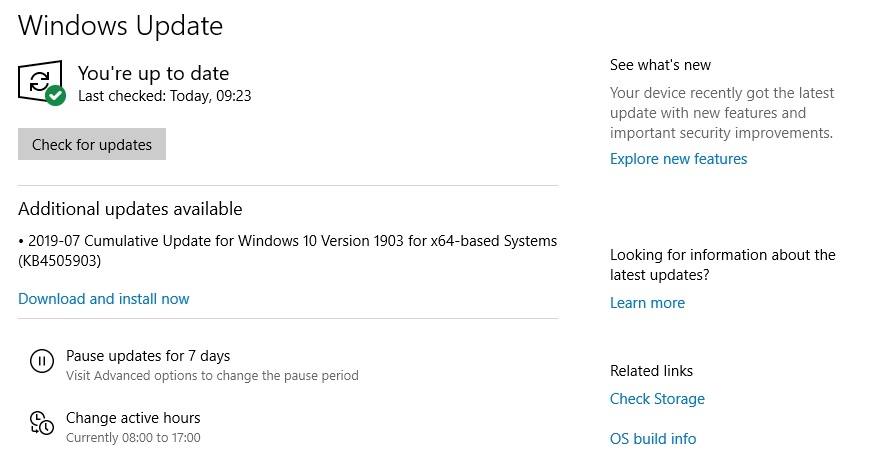Select Pause updates for 7 days
The image size is (874, 455).
[x=148, y=356]
